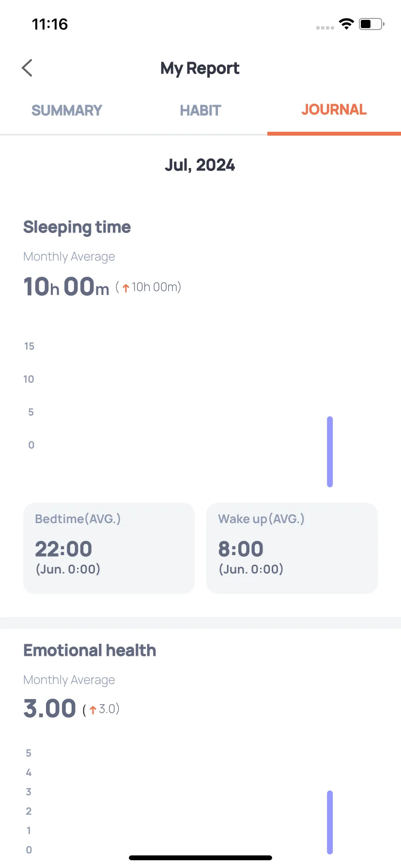
Task: Tap the status bar clock 11:16
Action: (50, 24)
